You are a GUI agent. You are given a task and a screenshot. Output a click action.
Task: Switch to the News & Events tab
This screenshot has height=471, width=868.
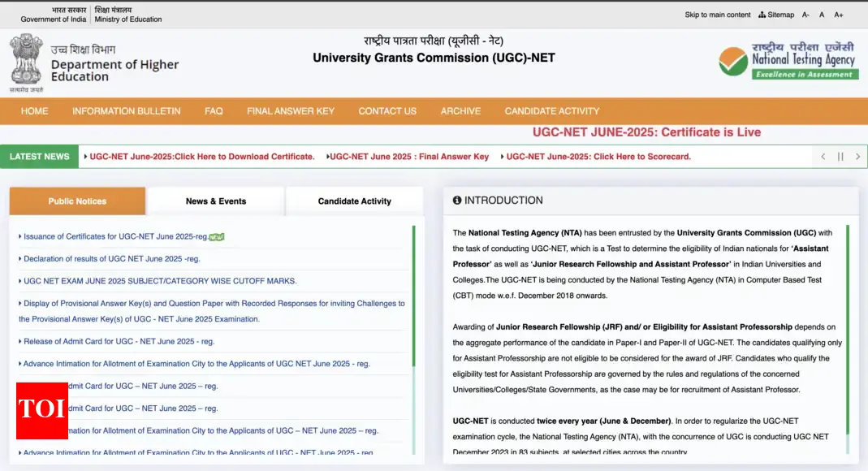(x=216, y=201)
